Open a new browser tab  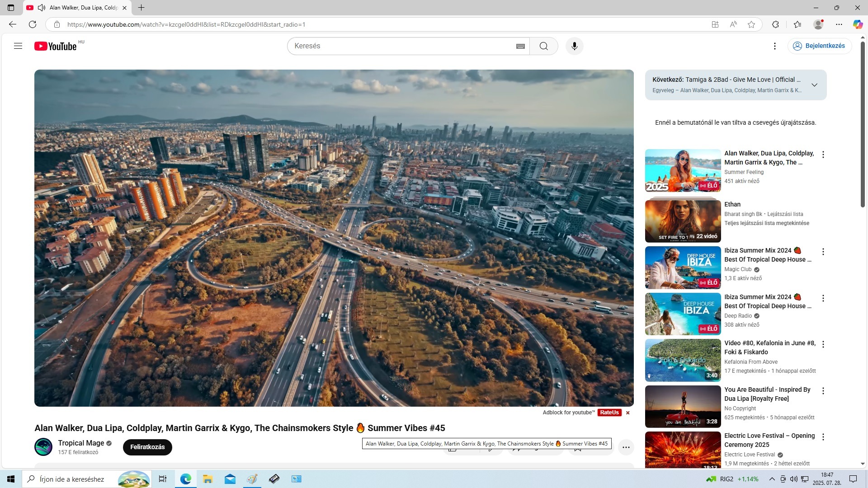141,8
